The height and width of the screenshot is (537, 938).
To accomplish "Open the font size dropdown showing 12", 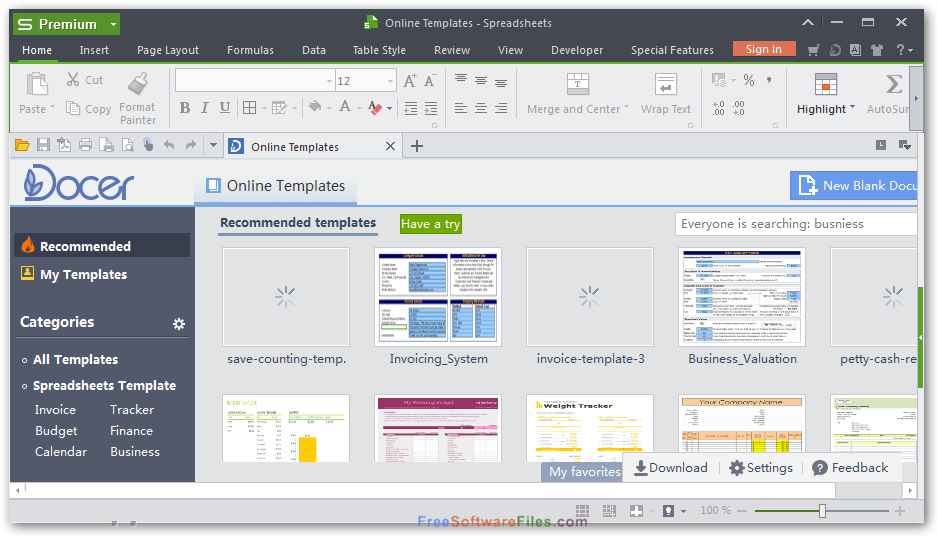I will click(x=390, y=81).
